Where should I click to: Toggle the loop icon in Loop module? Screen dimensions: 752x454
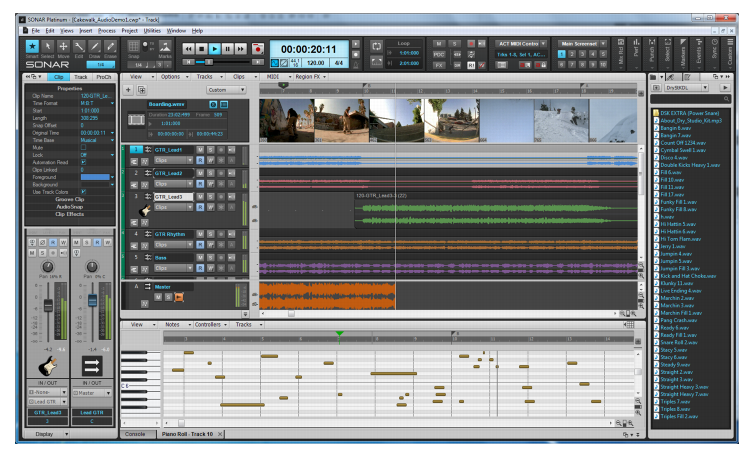pyautogui.click(x=376, y=47)
